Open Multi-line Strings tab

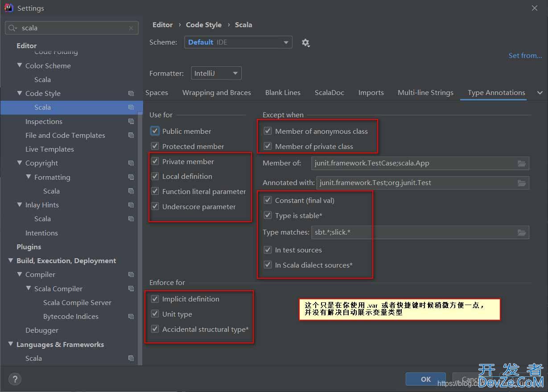click(425, 93)
